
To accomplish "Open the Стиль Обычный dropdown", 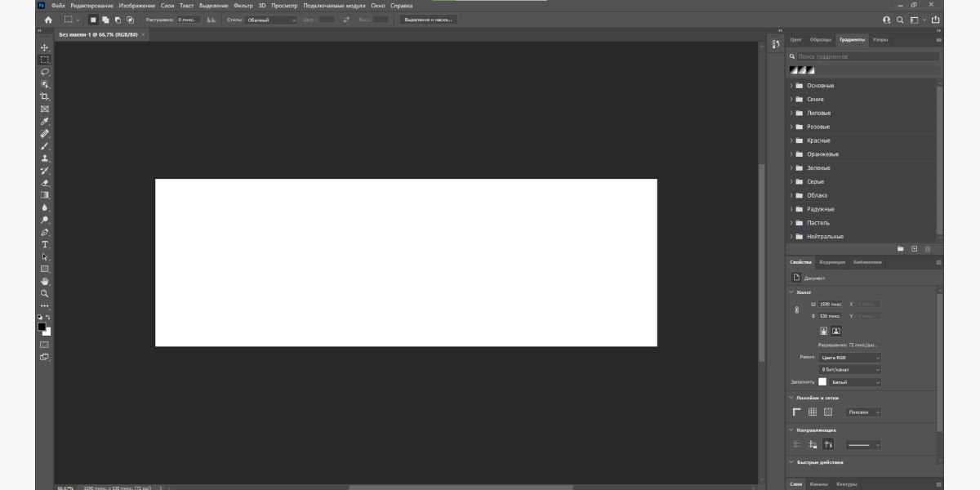I will point(272,20).
